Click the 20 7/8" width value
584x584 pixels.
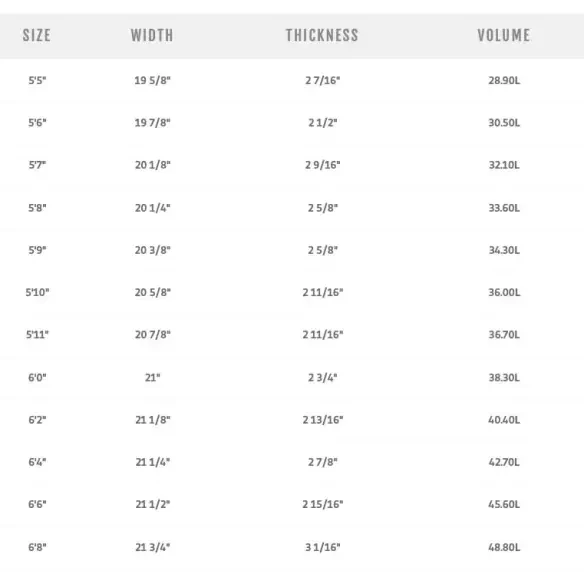tap(152, 334)
